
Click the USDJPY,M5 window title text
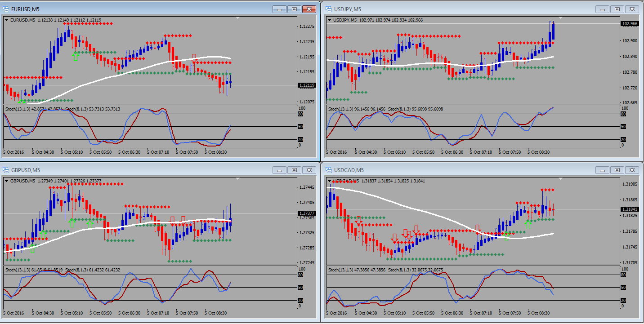(x=347, y=9)
